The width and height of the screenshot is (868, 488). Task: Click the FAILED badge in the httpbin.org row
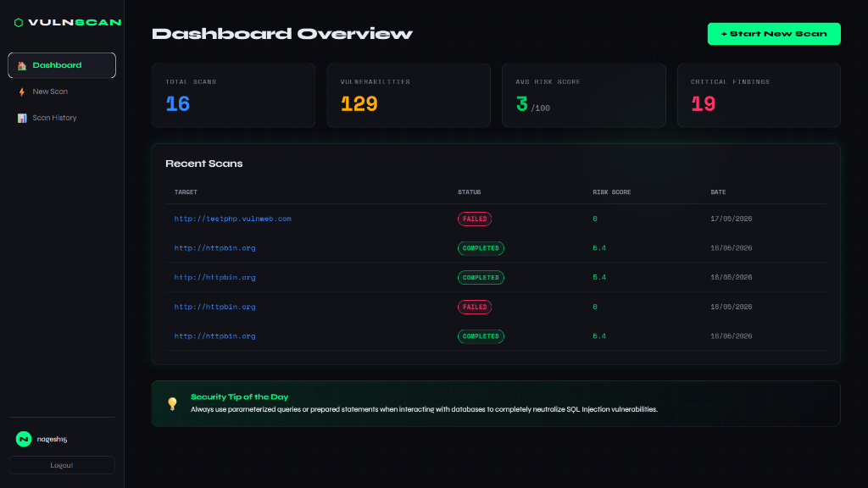pos(475,307)
